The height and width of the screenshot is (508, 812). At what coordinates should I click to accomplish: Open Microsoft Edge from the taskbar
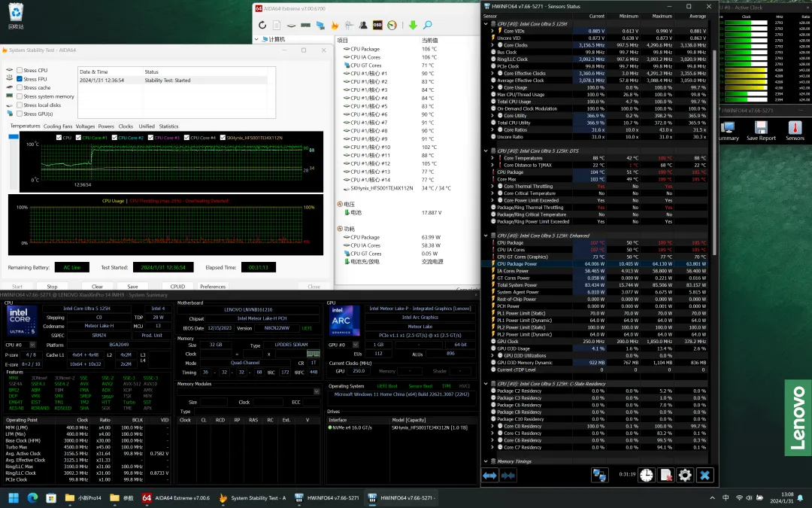[32, 497]
